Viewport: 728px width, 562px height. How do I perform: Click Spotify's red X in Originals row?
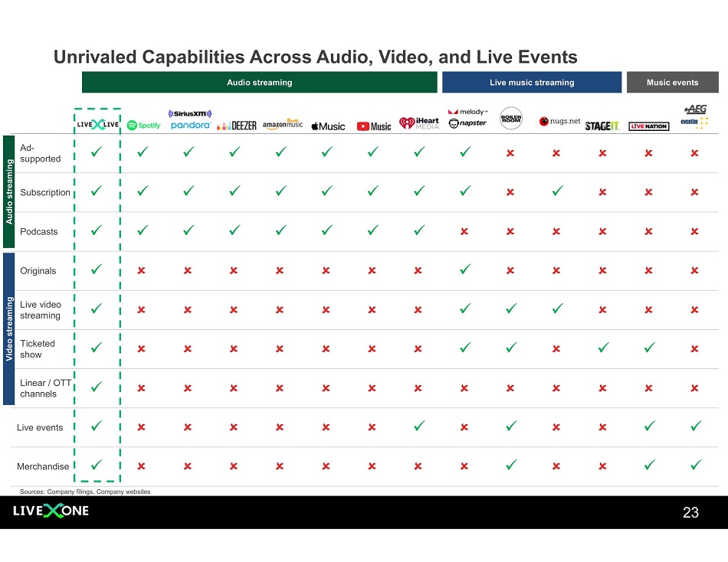pyautogui.click(x=141, y=270)
